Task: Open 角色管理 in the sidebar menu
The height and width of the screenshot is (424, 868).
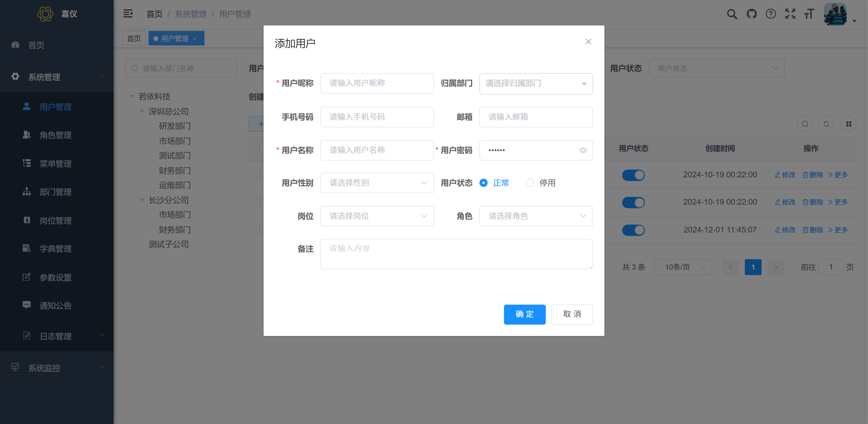Action: pos(55,135)
